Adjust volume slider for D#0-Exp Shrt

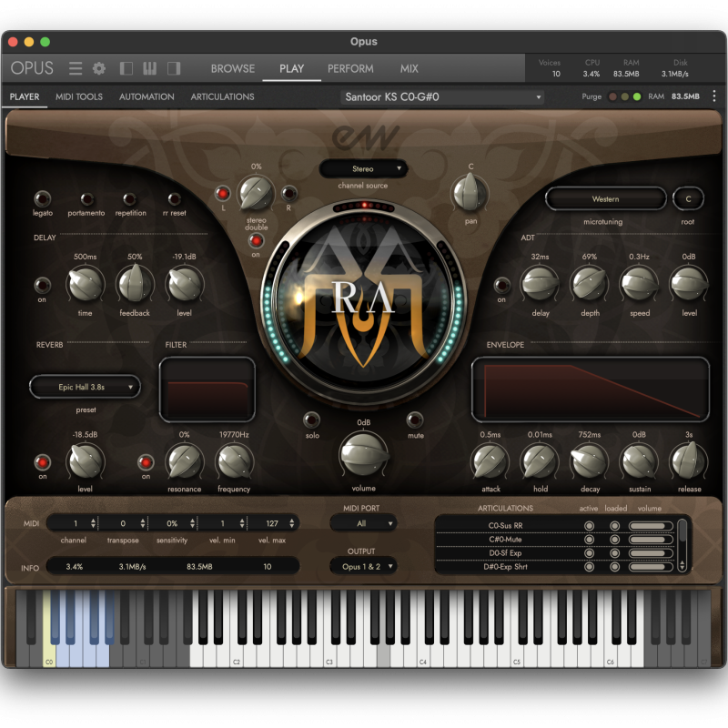651,567
